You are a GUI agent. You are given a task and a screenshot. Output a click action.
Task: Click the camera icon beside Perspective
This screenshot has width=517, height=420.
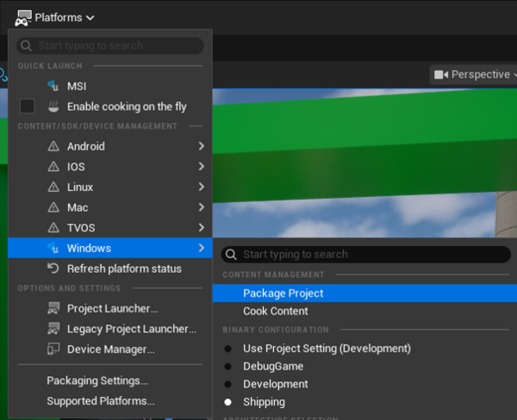click(441, 75)
